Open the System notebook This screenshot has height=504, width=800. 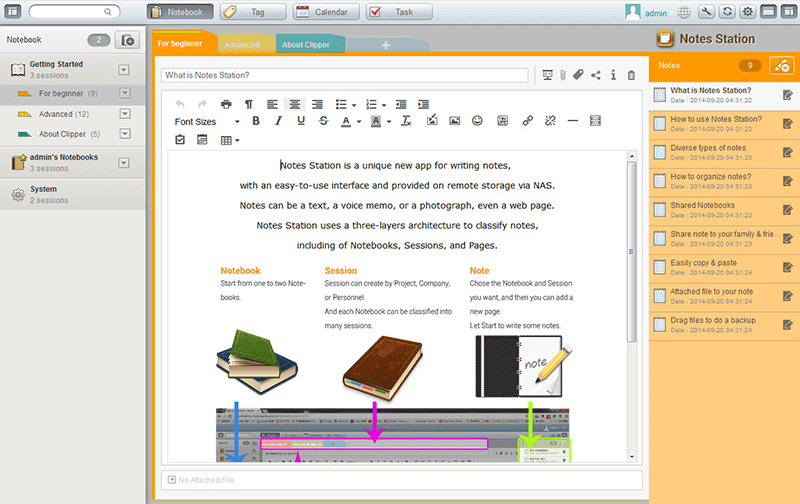(72, 194)
